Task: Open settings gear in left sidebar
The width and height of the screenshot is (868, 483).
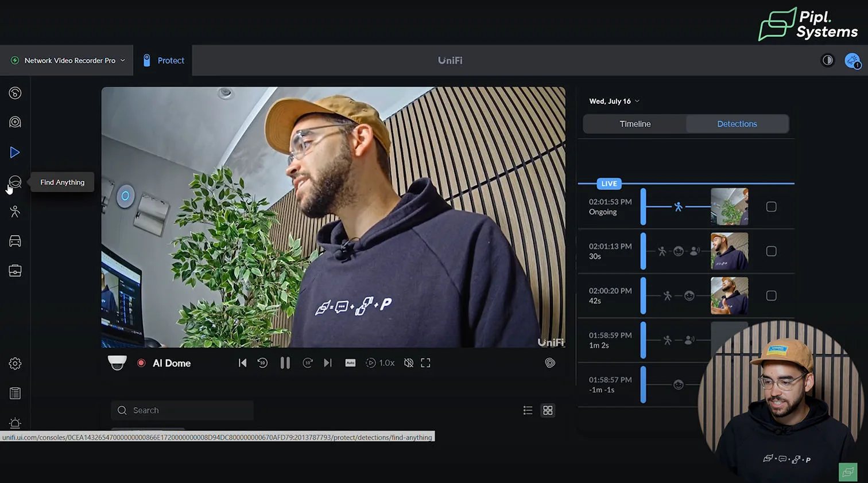Action: click(15, 364)
